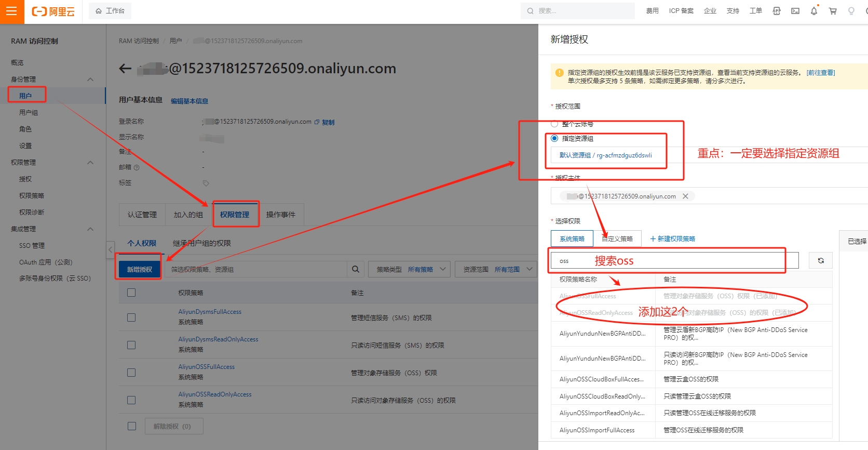Refresh the policy list with refresh icon
This screenshot has width=868, height=450.
(821, 260)
